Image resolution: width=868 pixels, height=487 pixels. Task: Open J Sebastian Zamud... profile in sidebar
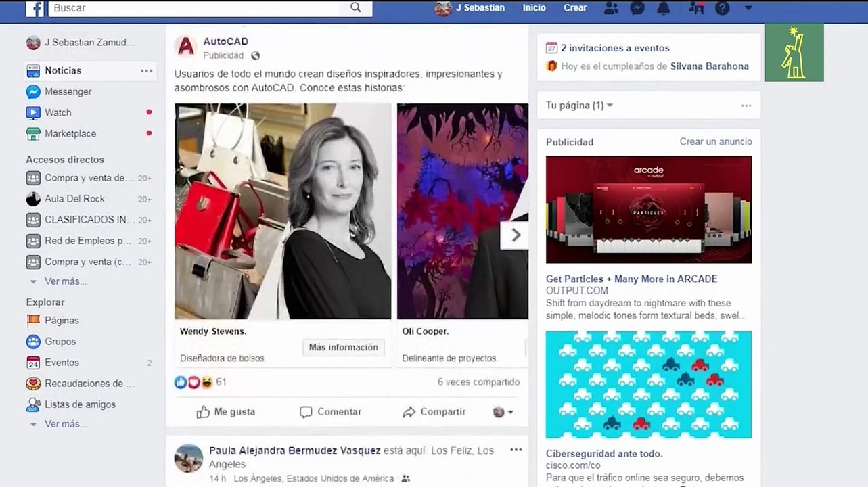click(81, 43)
